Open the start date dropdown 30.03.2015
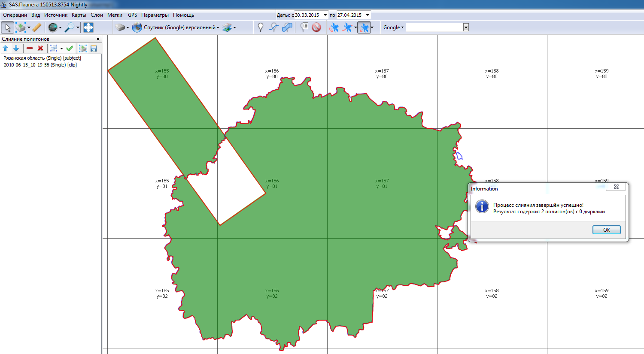Screen dimensions: 644x354 325,15
